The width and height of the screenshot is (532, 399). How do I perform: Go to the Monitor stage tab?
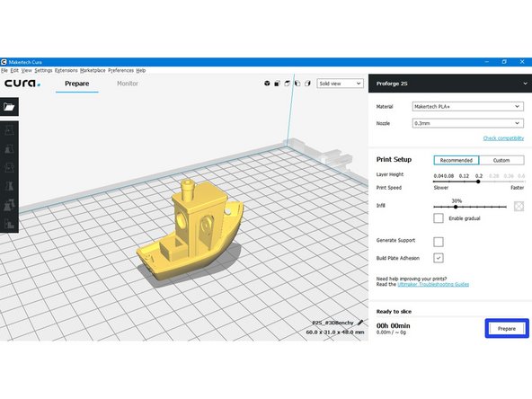128,84
